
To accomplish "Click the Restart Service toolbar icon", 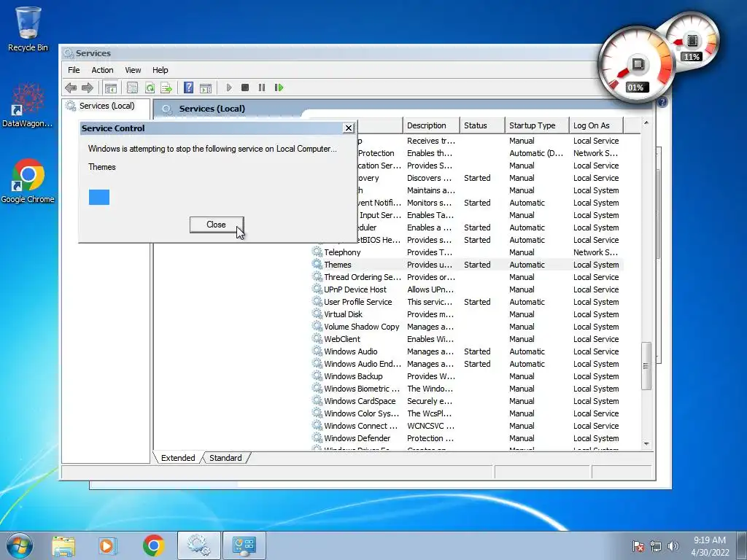I will [x=279, y=87].
